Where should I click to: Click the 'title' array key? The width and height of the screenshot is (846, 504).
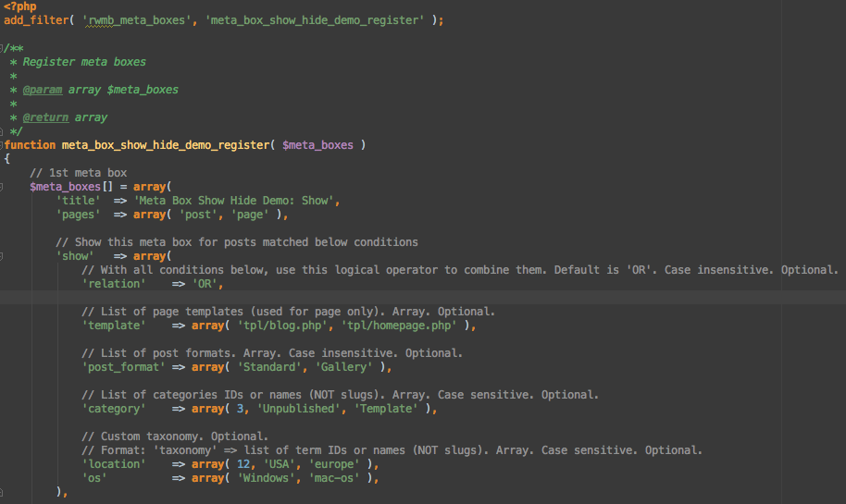click(79, 201)
